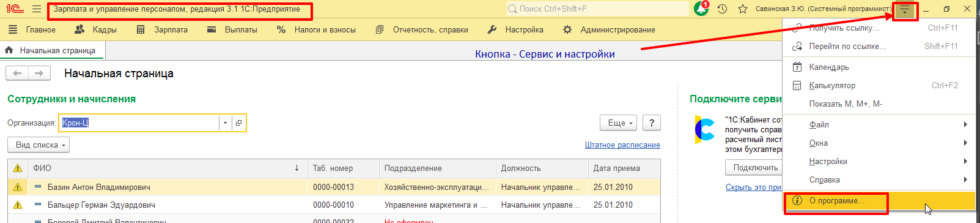Select employee row Бальцер Герман Эдуардович
Image resolution: width=980 pixels, height=223 pixels.
click(x=334, y=205)
